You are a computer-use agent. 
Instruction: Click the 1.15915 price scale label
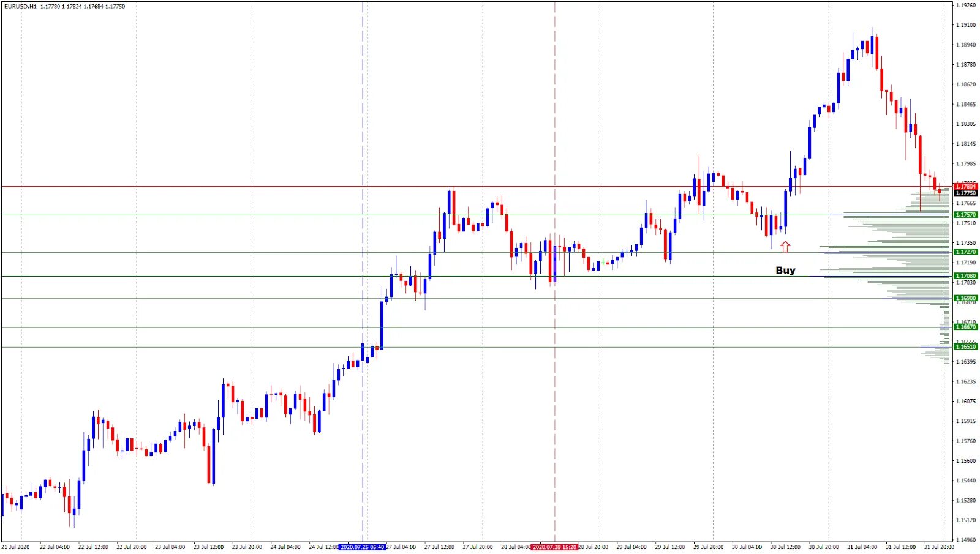tap(966, 421)
